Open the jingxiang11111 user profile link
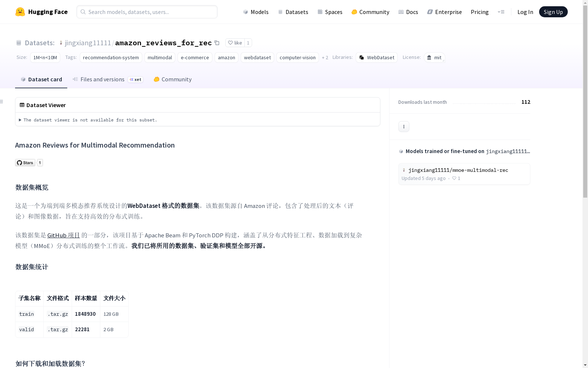This screenshot has width=588, height=368. point(88,43)
